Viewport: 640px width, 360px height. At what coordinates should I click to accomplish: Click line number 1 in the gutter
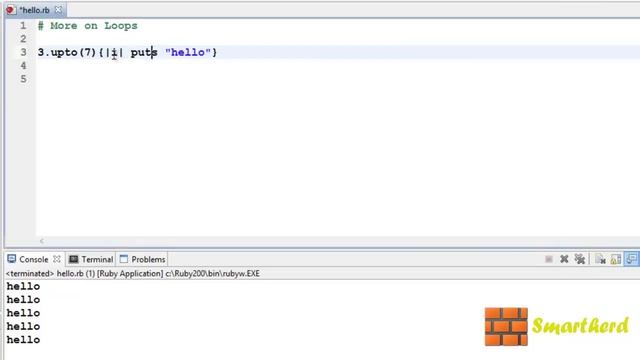(23, 26)
